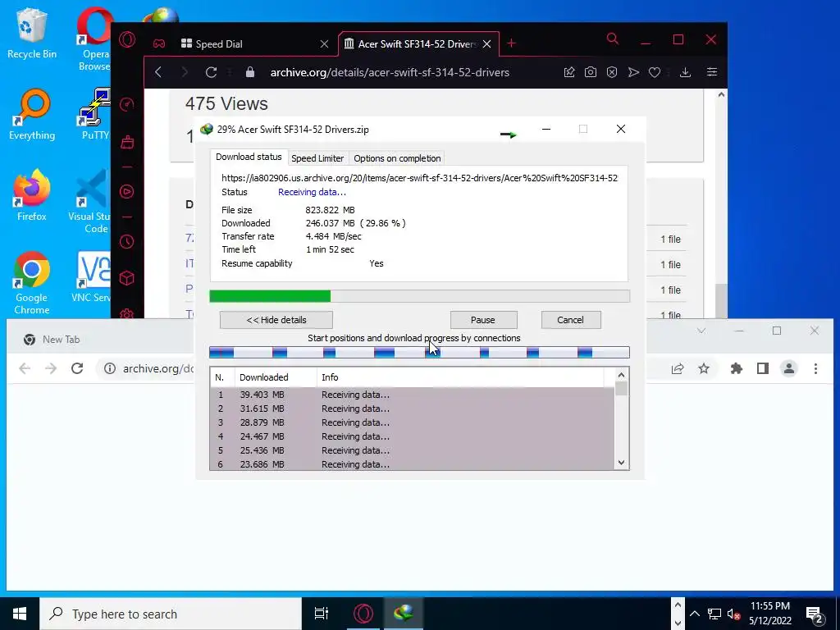This screenshot has height=630, width=840.
Task: Add new tab in Opera
Action: pyautogui.click(x=512, y=43)
